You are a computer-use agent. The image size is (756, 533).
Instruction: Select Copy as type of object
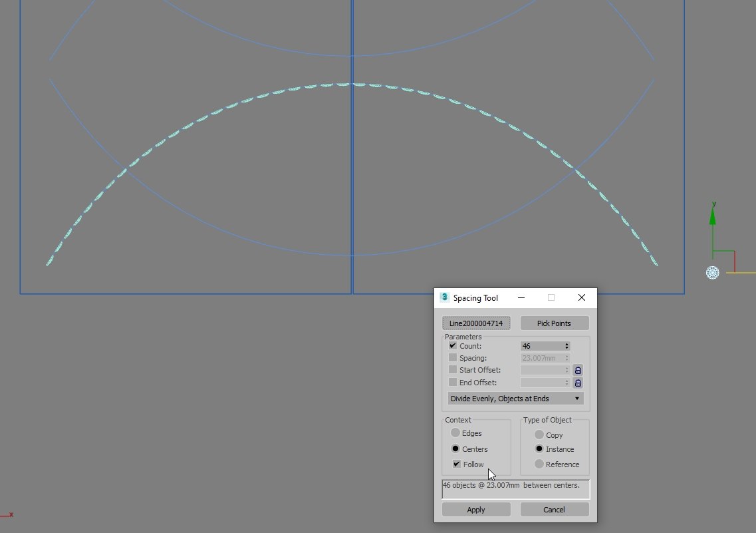point(539,435)
